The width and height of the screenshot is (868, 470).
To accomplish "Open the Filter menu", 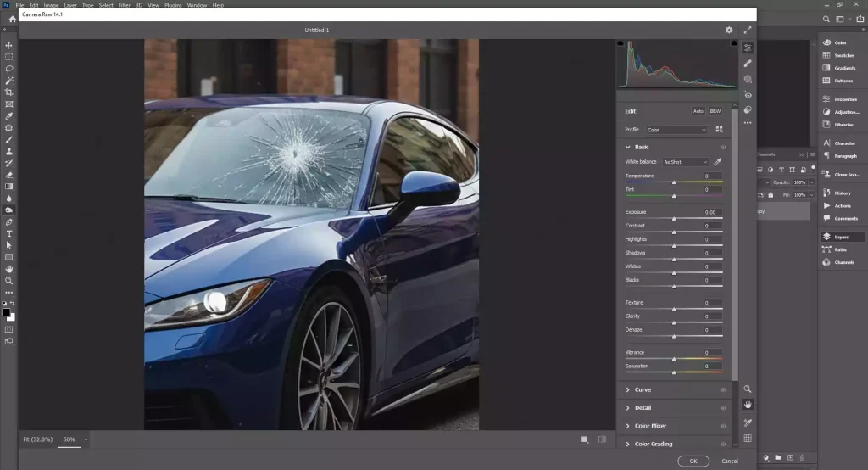I will [124, 5].
